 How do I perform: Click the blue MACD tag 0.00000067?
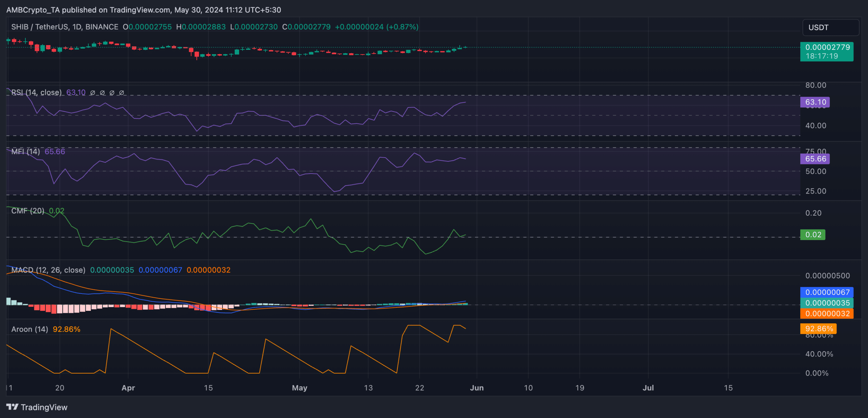click(x=827, y=292)
